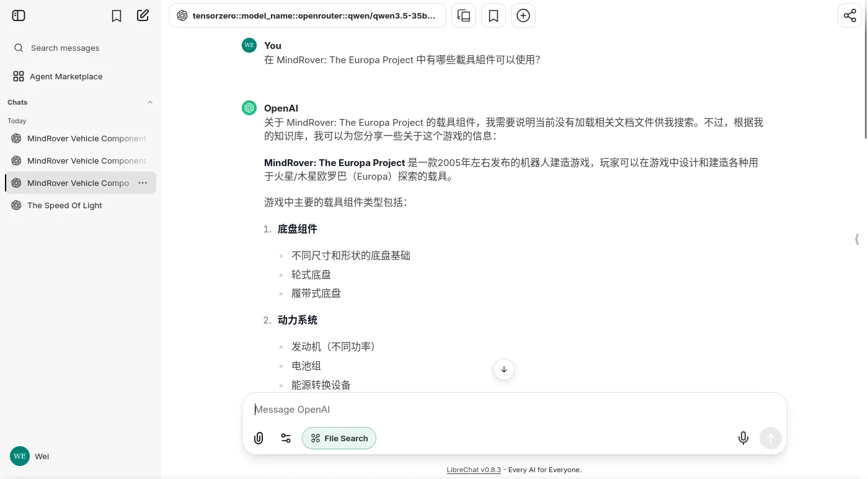Open the first MindRover Vehicle Component chat
Image resolution: width=868 pixels, height=479 pixels.
pos(86,138)
